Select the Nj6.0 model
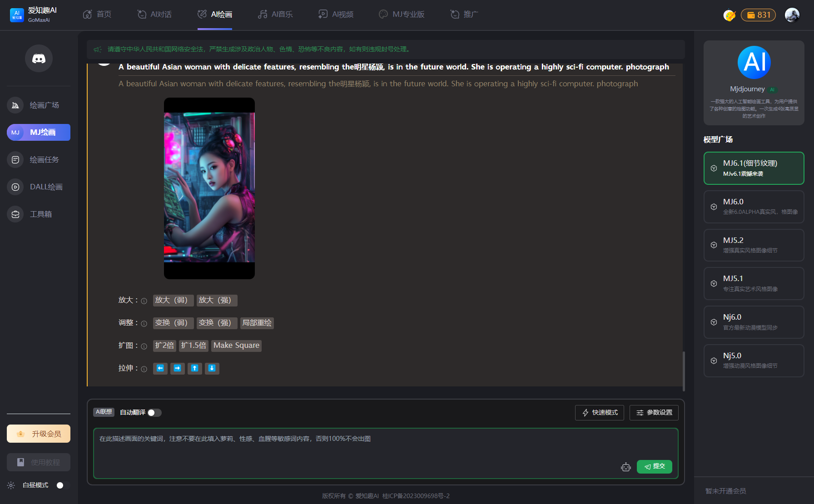 (x=754, y=322)
